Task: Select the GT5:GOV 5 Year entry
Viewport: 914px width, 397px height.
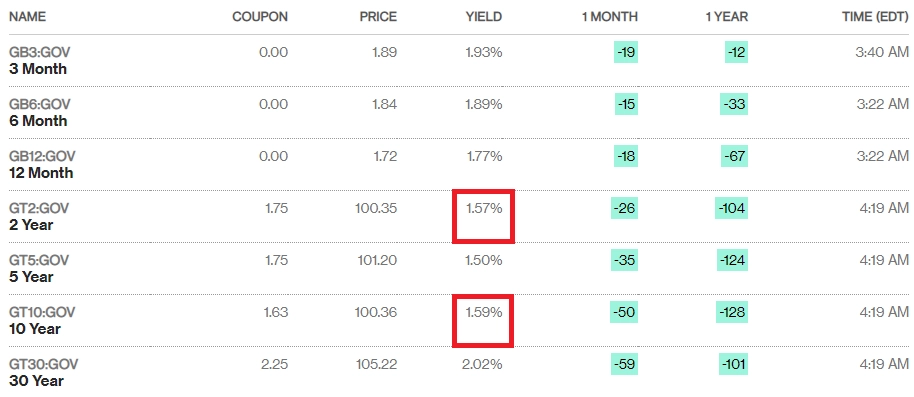Action: pyautogui.click(x=39, y=269)
